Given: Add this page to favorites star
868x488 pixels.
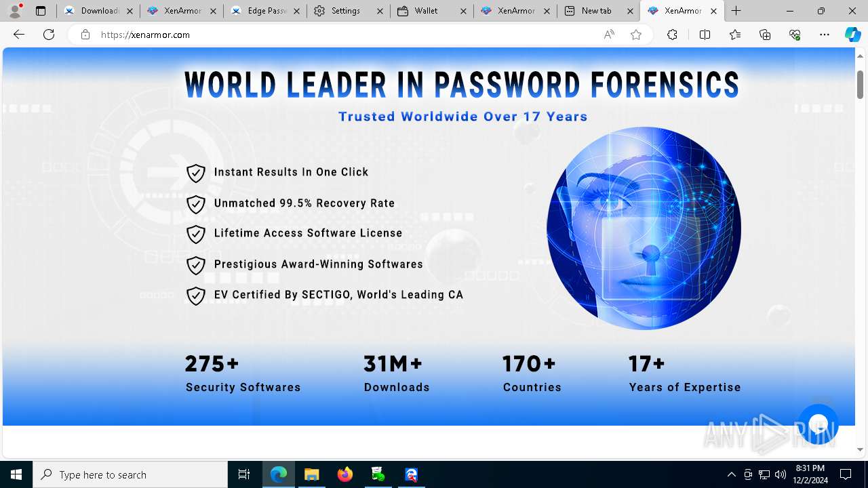Looking at the screenshot, I should pos(636,35).
